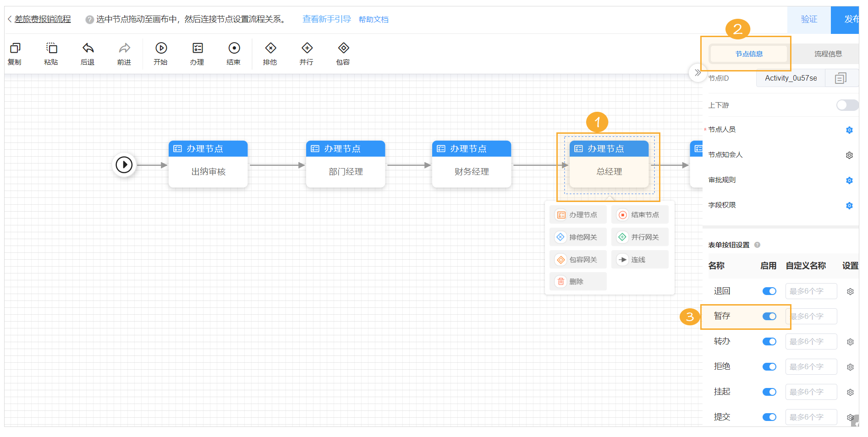Choose 删除 in the node popup menu

(x=577, y=282)
